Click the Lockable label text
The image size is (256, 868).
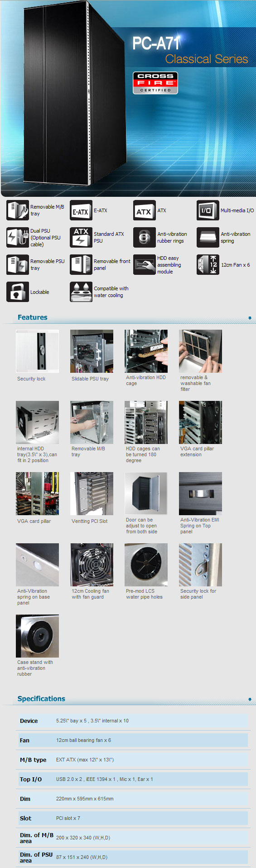[x=39, y=292]
